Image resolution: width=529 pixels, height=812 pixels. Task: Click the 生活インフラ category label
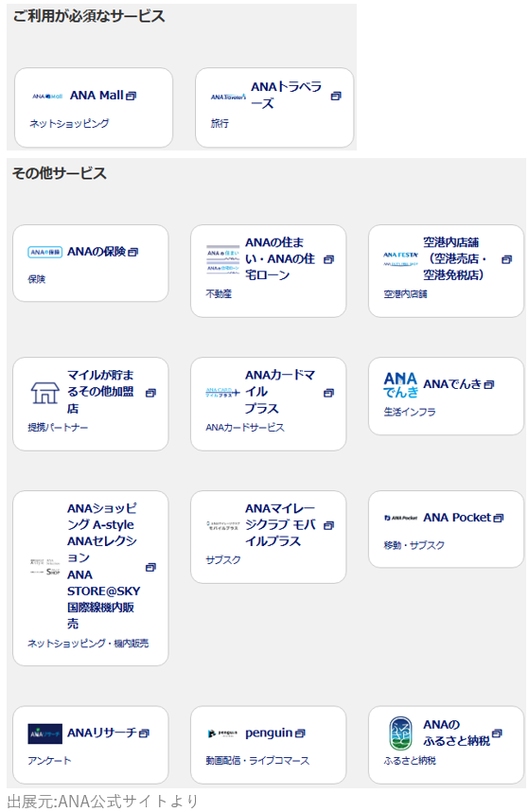click(x=410, y=412)
